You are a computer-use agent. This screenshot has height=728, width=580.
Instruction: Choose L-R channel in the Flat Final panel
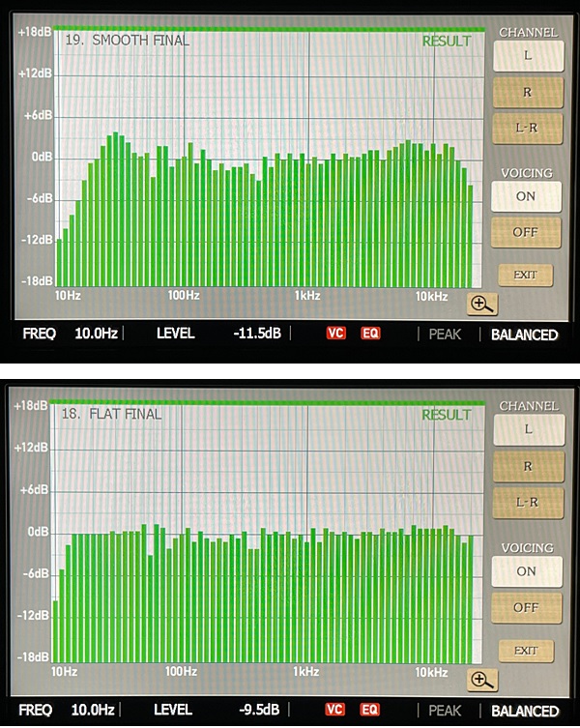coord(527,502)
